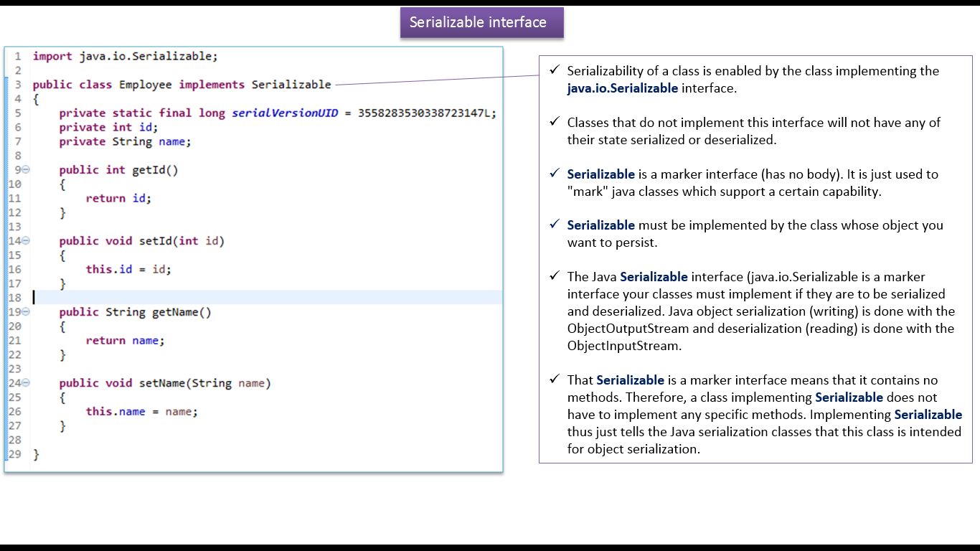Click the checkmark beside 'Serializable is a marker interface'
This screenshot has height=551, width=980.
[555, 173]
